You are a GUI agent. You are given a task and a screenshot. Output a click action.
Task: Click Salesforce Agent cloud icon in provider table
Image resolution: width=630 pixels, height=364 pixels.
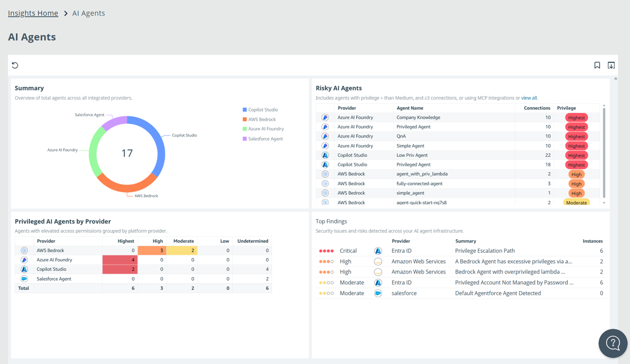pyautogui.click(x=24, y=279)
